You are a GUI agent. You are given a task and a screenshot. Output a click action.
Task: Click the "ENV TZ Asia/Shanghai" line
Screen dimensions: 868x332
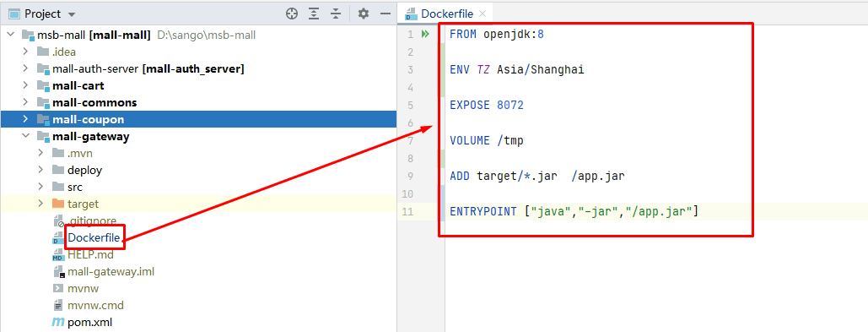click(516, 70)
